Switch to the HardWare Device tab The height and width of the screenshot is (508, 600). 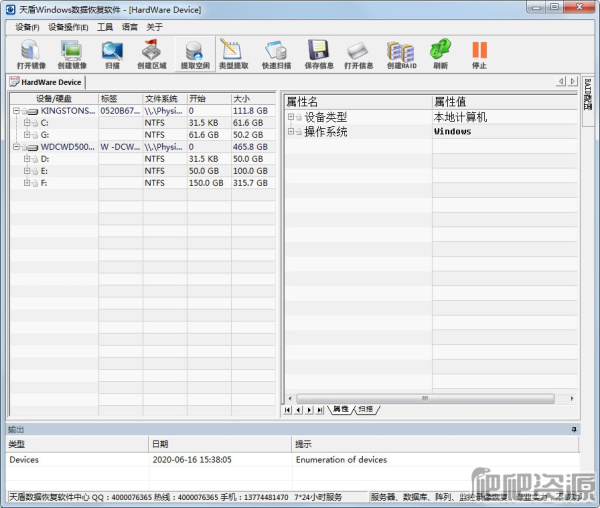coord(46,82)
